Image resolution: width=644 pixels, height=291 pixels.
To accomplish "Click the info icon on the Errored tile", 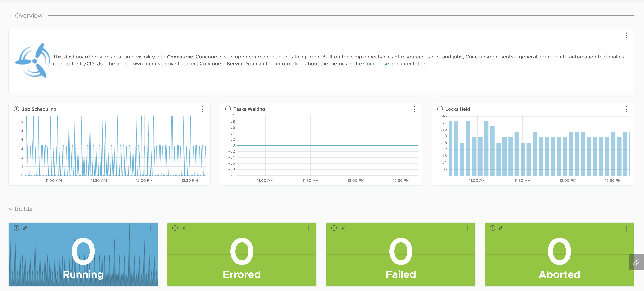I will coord(175,228).
